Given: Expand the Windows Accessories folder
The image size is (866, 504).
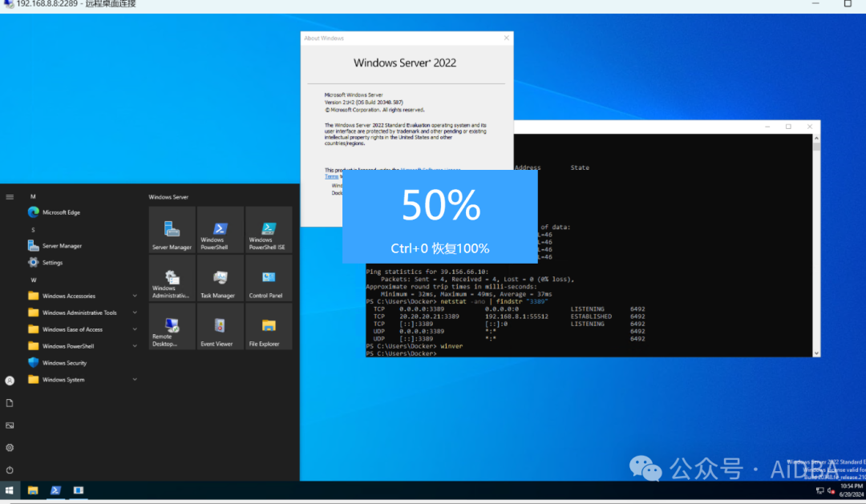Looking at the screenshot, I should 83,296.
